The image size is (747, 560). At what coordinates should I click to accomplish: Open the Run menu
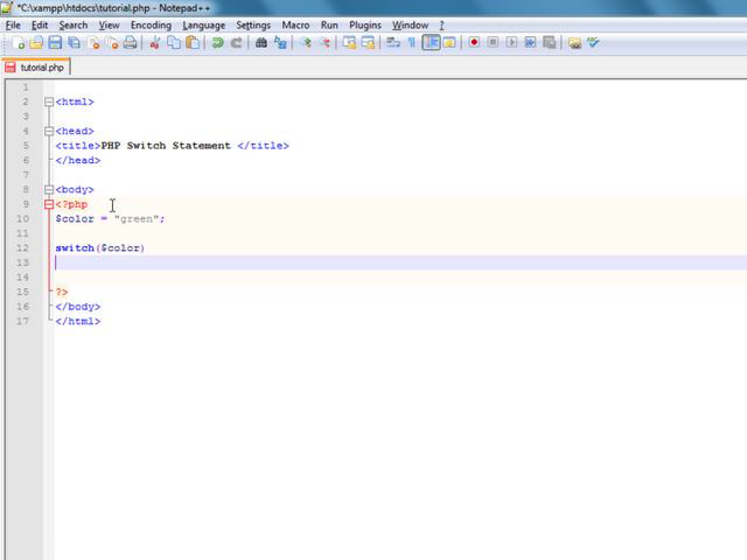pos(329,25)
